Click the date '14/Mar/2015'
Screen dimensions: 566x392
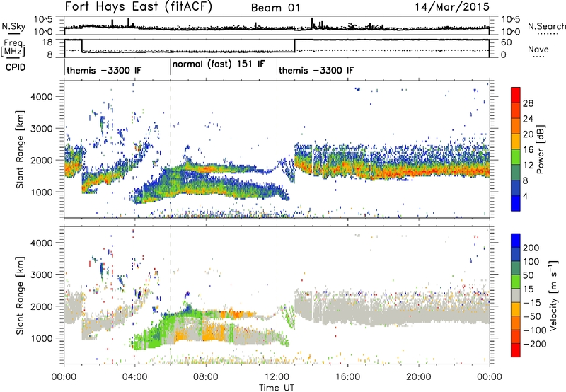tap(452, 6)
